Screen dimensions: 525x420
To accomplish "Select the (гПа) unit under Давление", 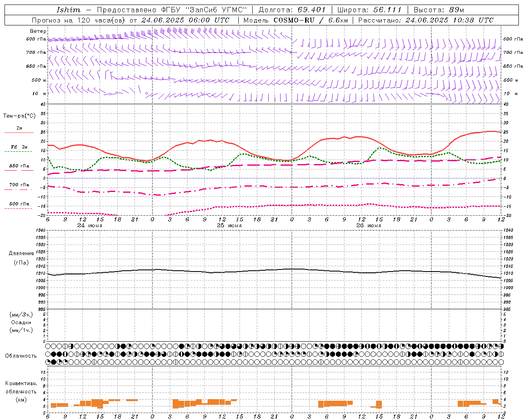I will (21, 262).
